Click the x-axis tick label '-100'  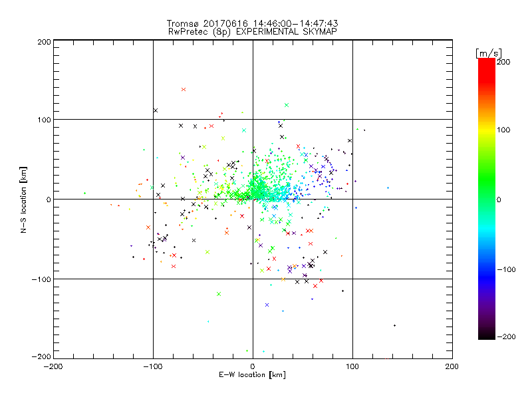click(x=153, y=366)
